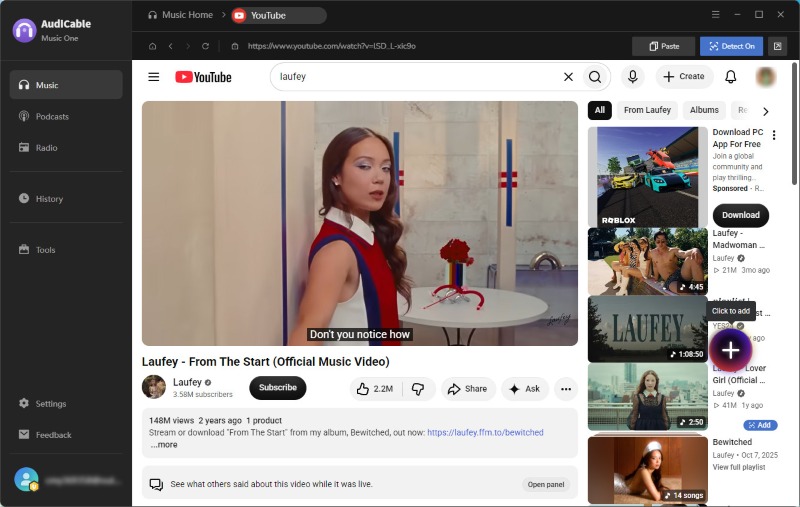Open AudiCable Settings
The image size is (800, 507).
66,403
